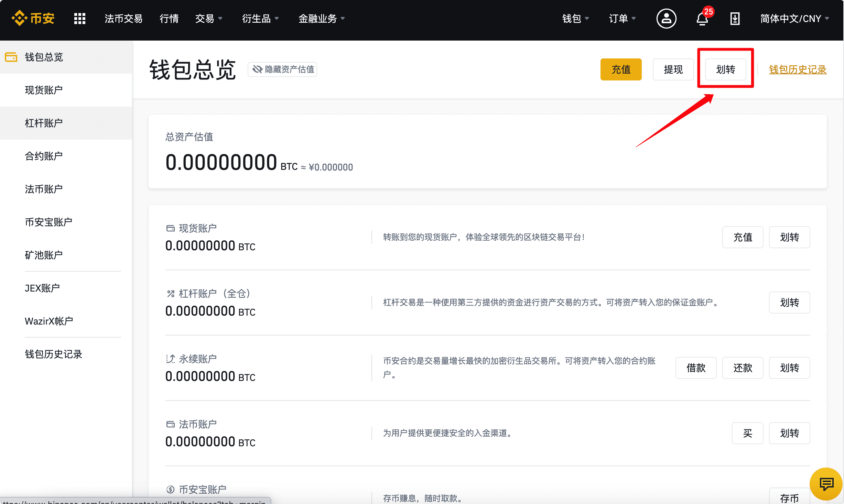This screenshot has width=844, height=504.
Task: Click the 币安宝账户 coin icon
Action: (171, 489)
